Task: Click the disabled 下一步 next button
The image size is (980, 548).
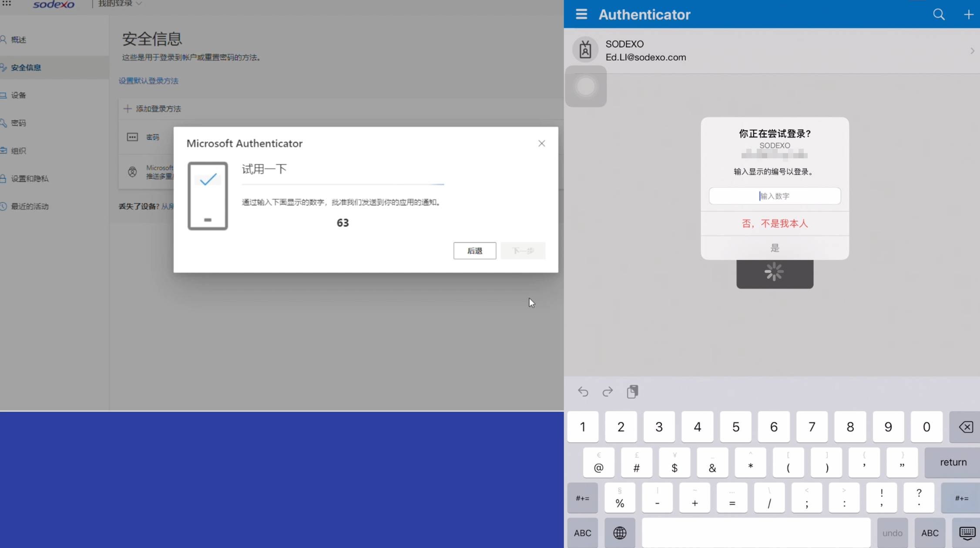Action: point(523,251)
